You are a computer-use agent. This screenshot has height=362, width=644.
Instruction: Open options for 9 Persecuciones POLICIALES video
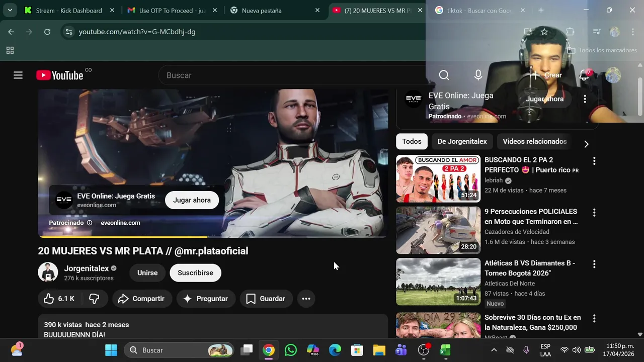point(594,213)
